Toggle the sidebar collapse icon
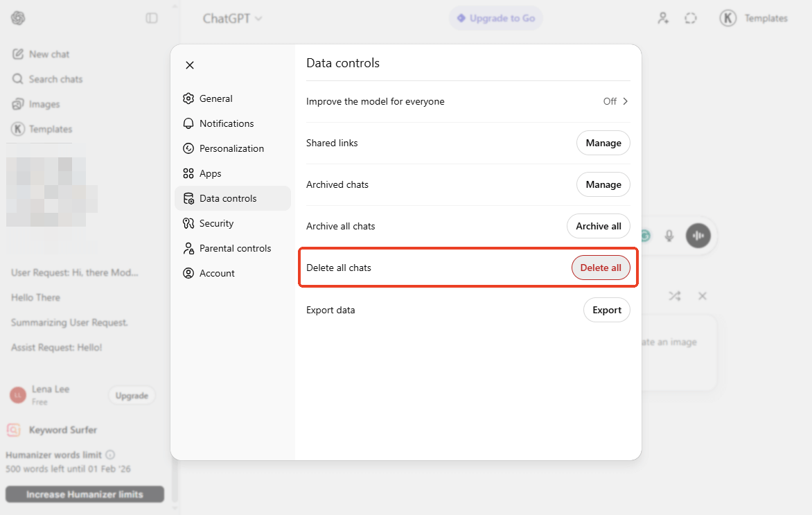 tap(152, 19)
